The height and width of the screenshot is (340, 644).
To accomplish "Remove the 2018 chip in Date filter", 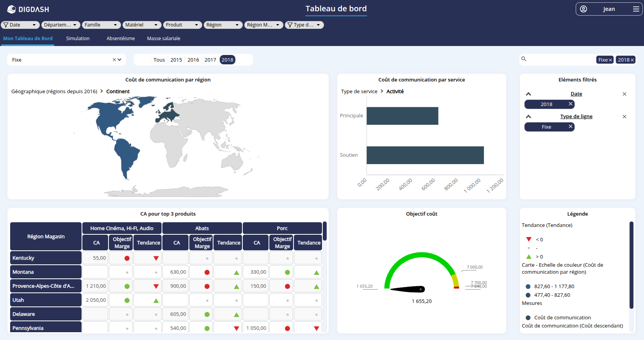I will pyautogui.click(x=570, y=104).
